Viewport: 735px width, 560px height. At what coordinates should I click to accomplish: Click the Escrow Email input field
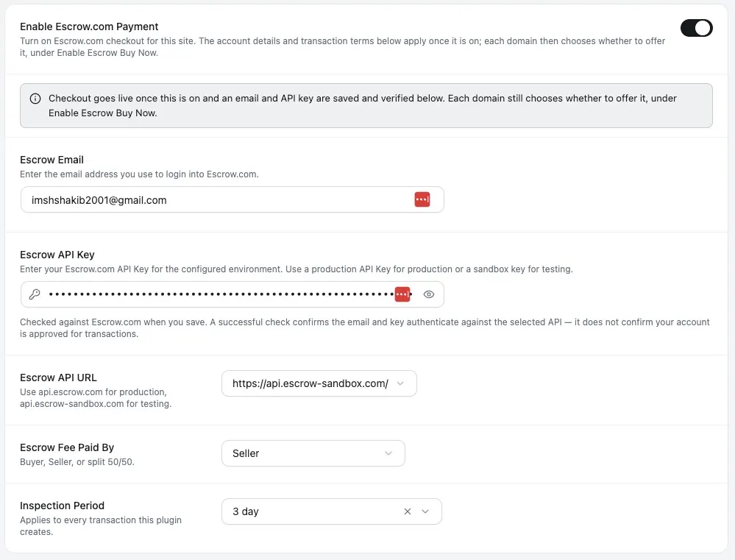tap(232, 200)
